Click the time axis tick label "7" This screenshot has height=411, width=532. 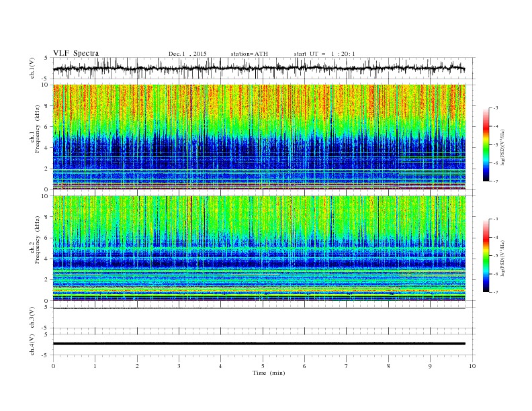[347, 366]
